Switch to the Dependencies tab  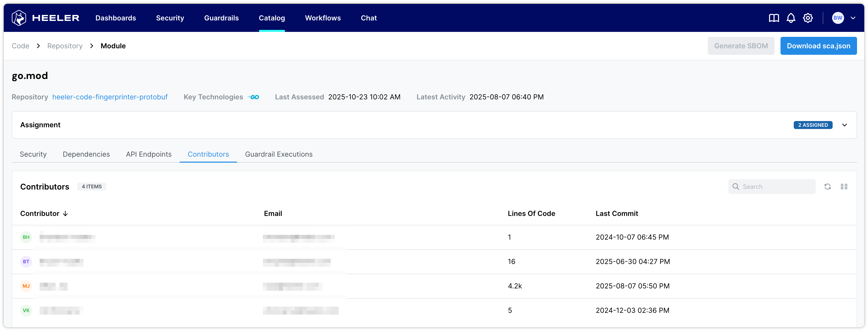click(x=86, y=154)
